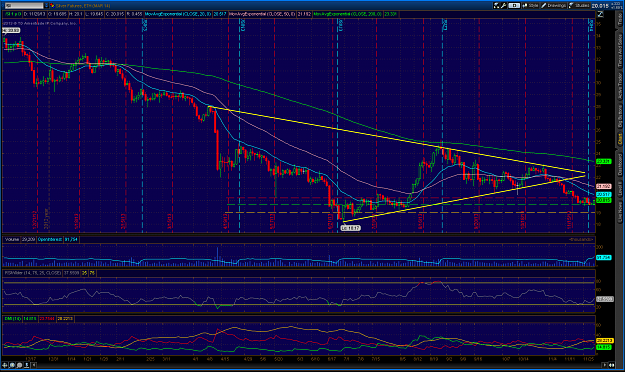Viewport: 625px width, 372px height.
Task: Click the MovAvgExponential 20 study label
Action: click(x=178, y=14)
